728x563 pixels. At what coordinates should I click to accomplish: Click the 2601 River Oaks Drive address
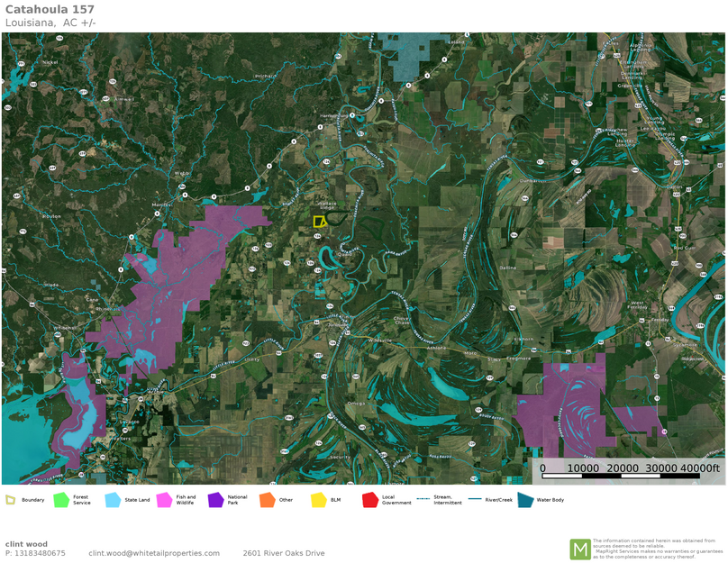tap(283, 553)
